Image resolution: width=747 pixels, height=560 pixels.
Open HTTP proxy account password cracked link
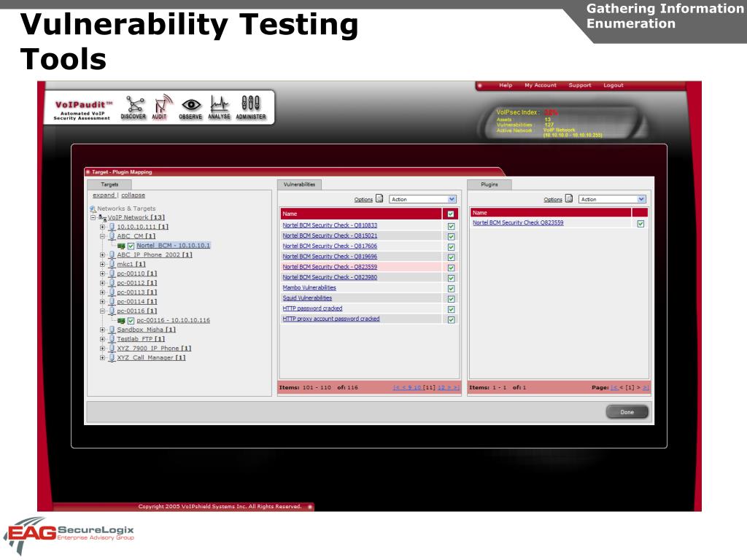(331, 319)
